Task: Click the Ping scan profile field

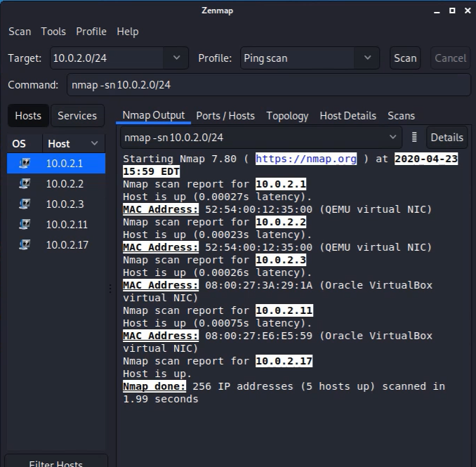Action: pos(298,58)
